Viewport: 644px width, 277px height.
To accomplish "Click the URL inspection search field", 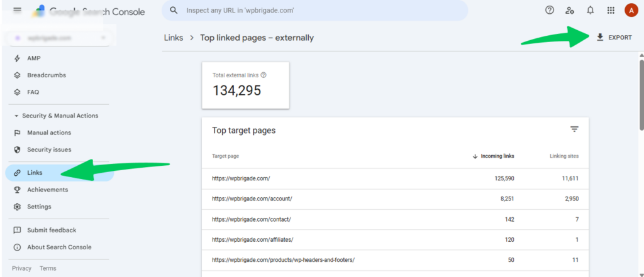I will coord(314,11).
